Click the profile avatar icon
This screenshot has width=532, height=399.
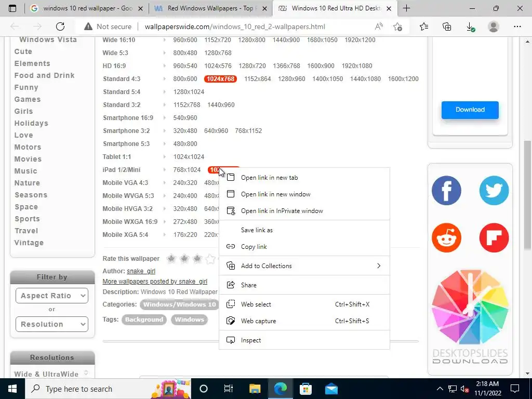coord(494,26)
